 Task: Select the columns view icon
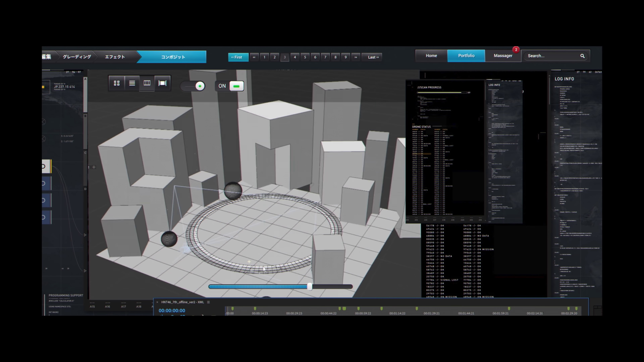click(147, 83)
